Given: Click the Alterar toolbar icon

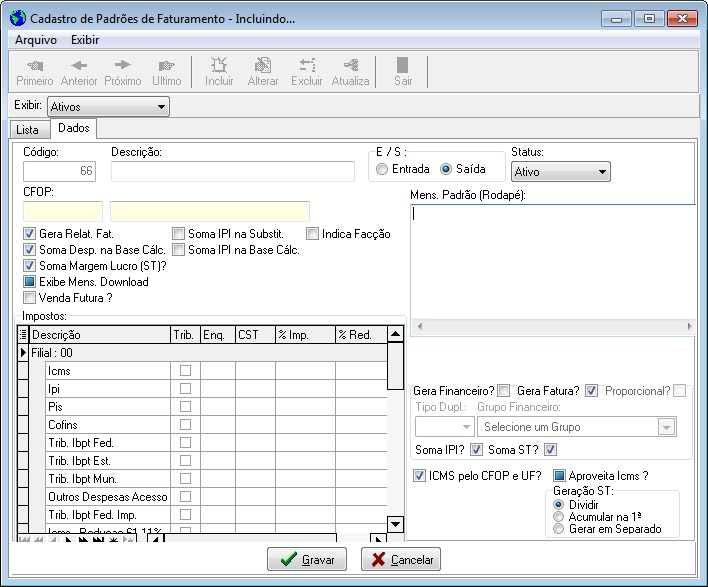Looking at the screenshot, I should point(263,72).
